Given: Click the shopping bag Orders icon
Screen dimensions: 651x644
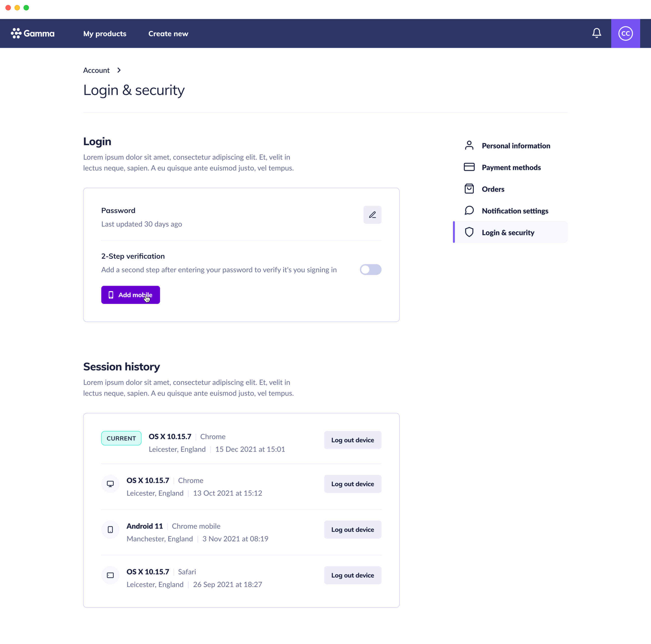Looking at the screenshot, I should point(469,189).
